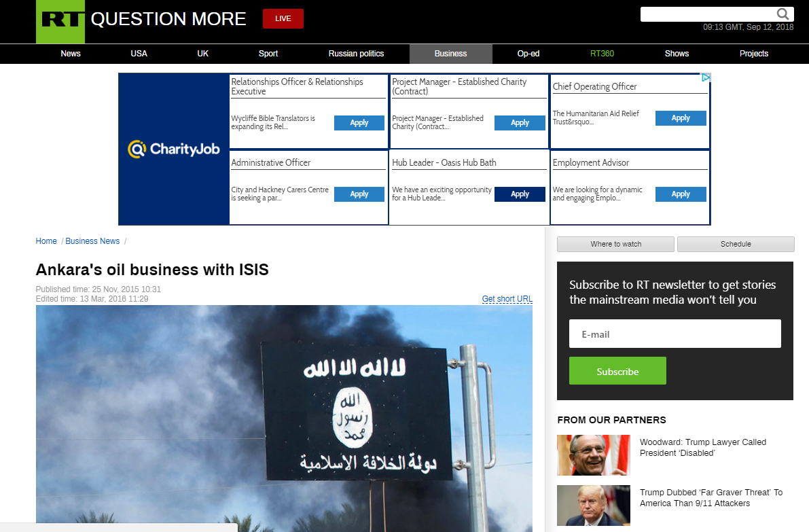Focus the E-mail newsletter field

pos(675,334)
